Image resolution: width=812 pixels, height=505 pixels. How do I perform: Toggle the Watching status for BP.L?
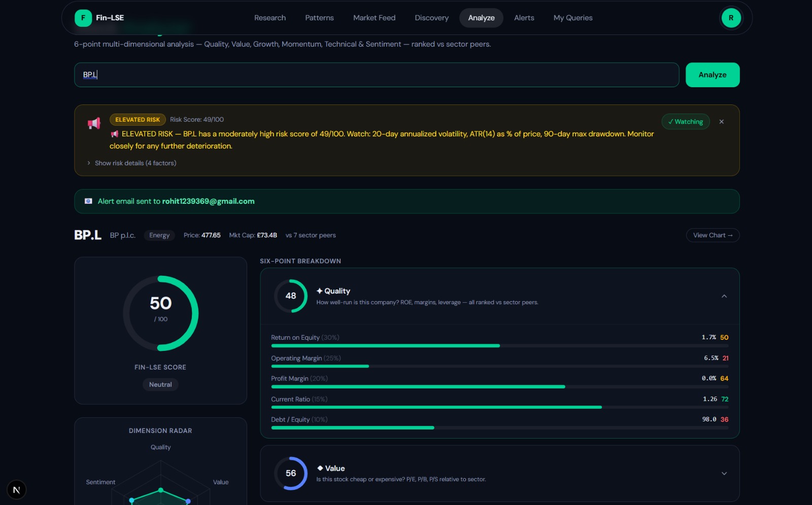pyautogui.click(x=685, y=122)
